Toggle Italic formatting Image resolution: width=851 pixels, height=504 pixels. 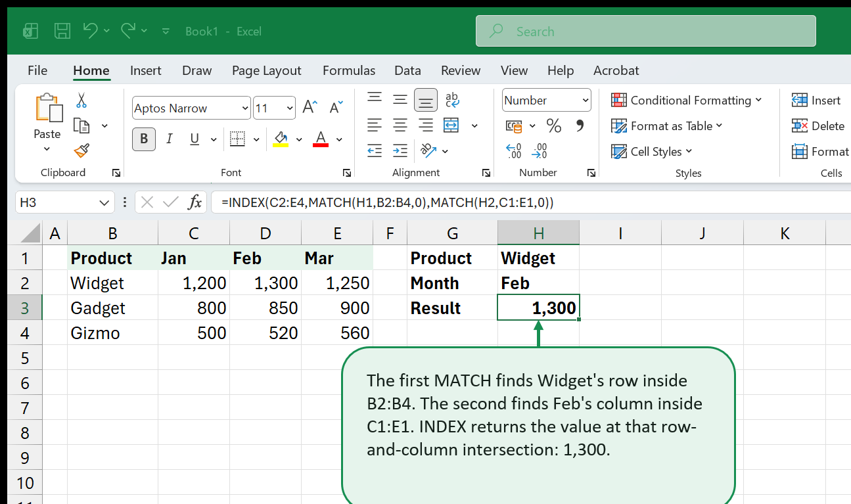coord(170,139)
